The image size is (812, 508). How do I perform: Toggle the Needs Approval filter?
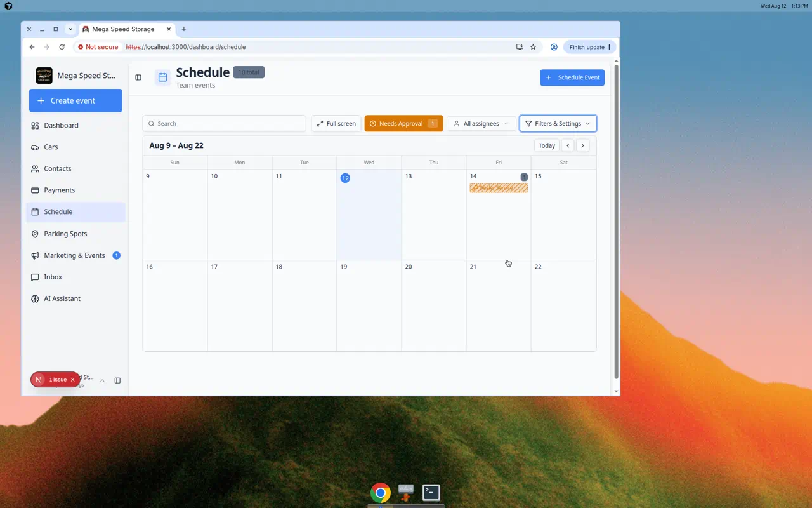tap(403, 123)
